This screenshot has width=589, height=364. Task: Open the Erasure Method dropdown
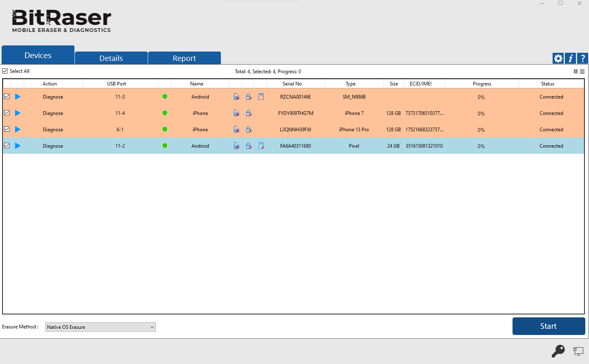(101, 327)
